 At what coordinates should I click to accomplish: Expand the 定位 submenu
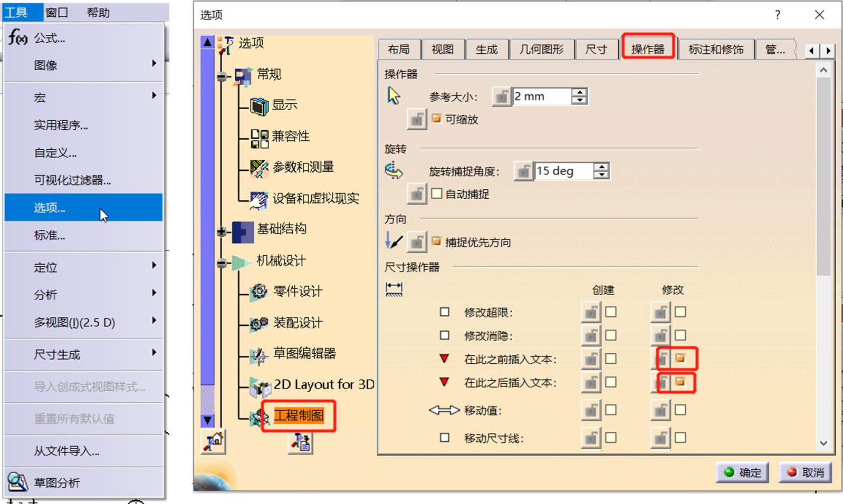pyautogui.click(x=83, y=267)
